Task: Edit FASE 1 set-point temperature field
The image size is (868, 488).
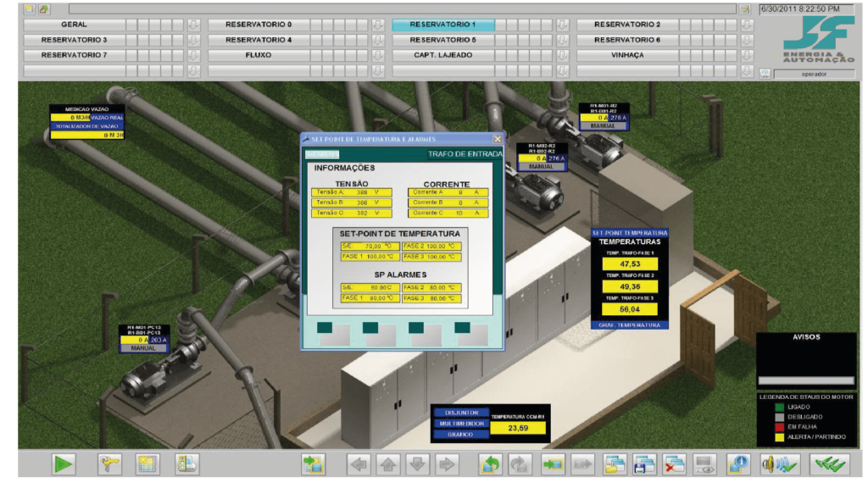Action: [370, 257]
